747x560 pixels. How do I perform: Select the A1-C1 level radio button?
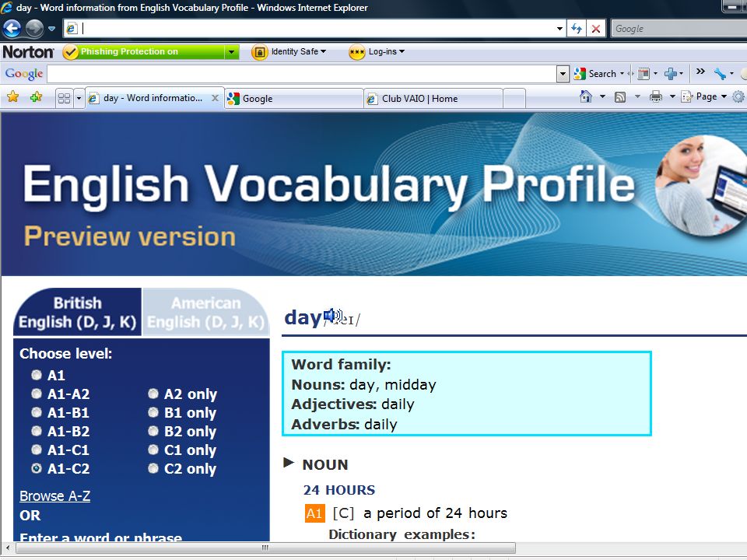[x=37, y=449]
